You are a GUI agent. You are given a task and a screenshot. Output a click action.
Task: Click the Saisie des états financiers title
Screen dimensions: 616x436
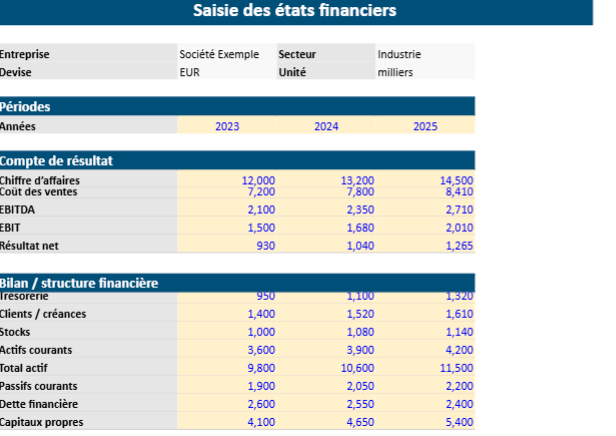click(294, 11)
